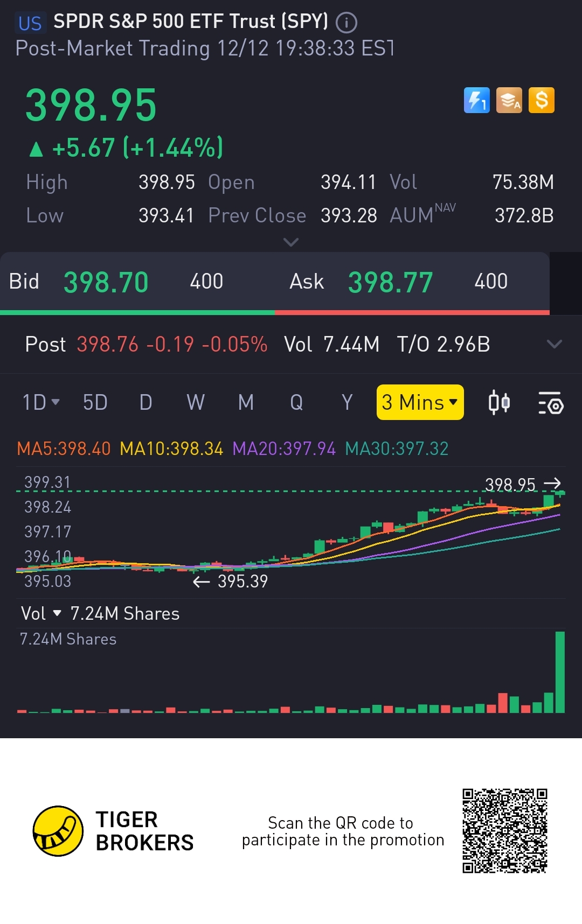Open the blue lightning quick trade icon
The image size is (582, 924).
477,100
